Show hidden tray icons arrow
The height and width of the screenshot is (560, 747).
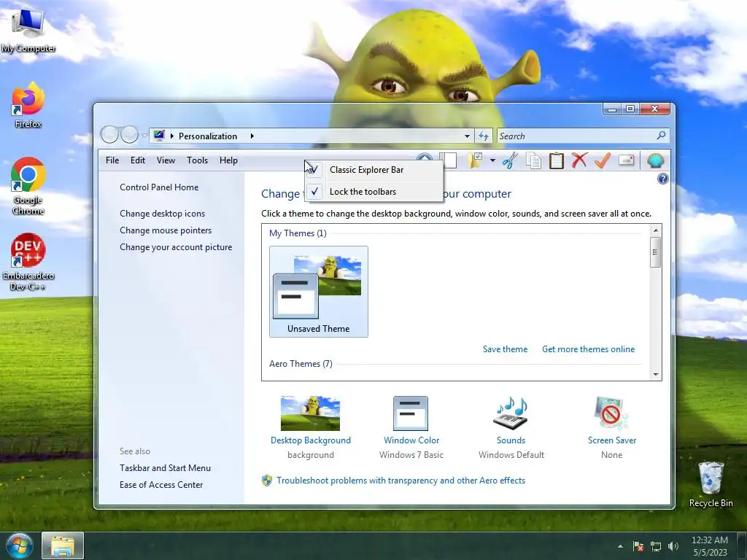click(620, 546)
